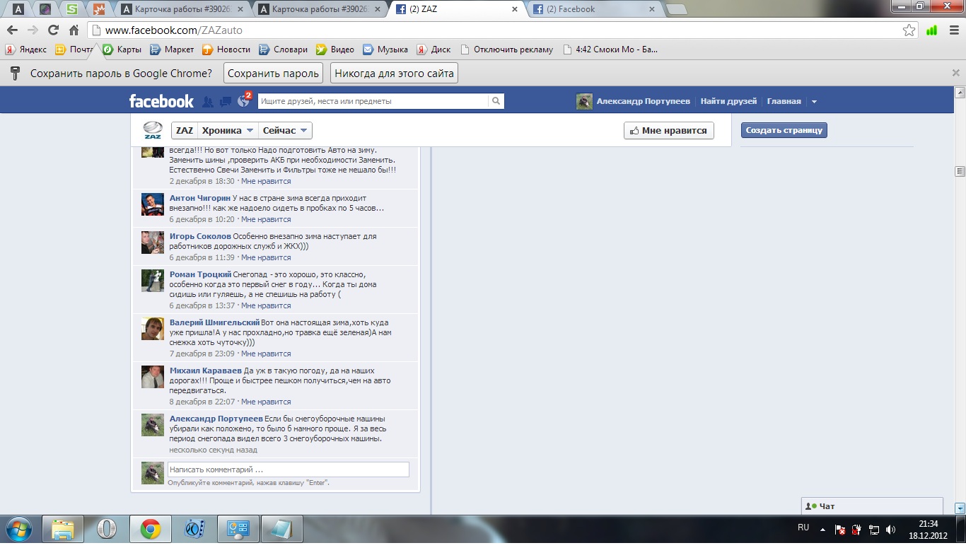Like Игорь Соколов's comment
The image size is (966, 560).
(266, 257)
